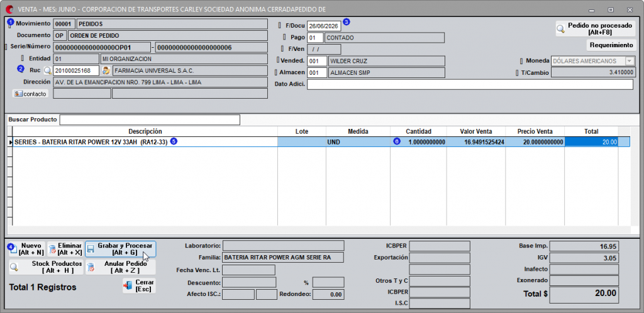The width and height of the screenshot is (644, 313).
Task: Click the Cantidad column header
Action: point(418,132)
